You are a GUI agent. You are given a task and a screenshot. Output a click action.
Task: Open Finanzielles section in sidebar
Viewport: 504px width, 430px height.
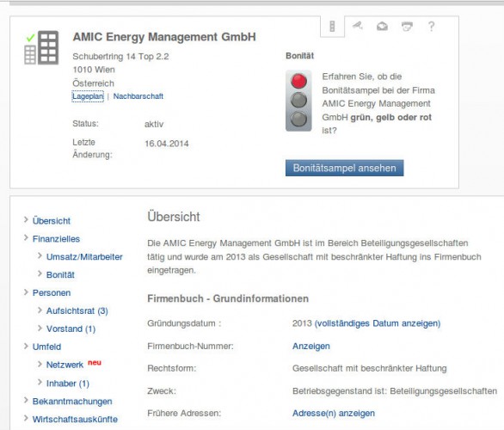[56, 239]
